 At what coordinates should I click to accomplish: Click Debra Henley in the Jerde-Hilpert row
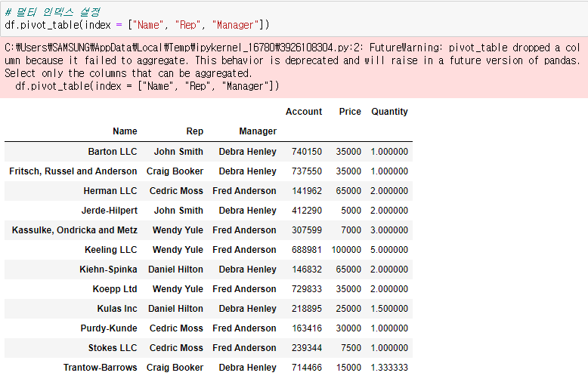point(247,211)
